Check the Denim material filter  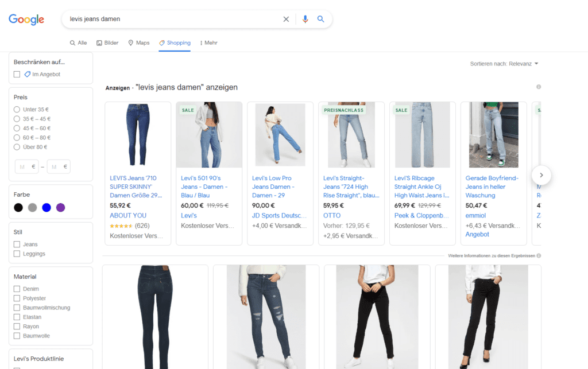point(17,289)
